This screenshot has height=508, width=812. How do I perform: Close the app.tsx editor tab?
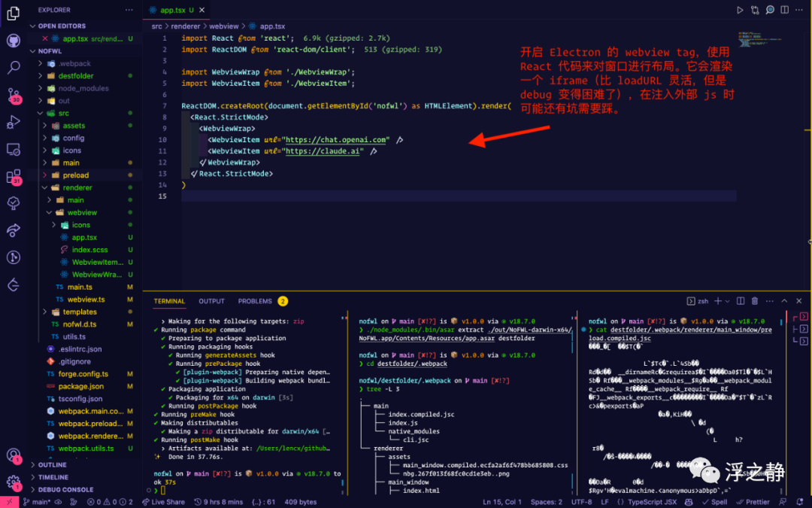[x=202, y=10]
